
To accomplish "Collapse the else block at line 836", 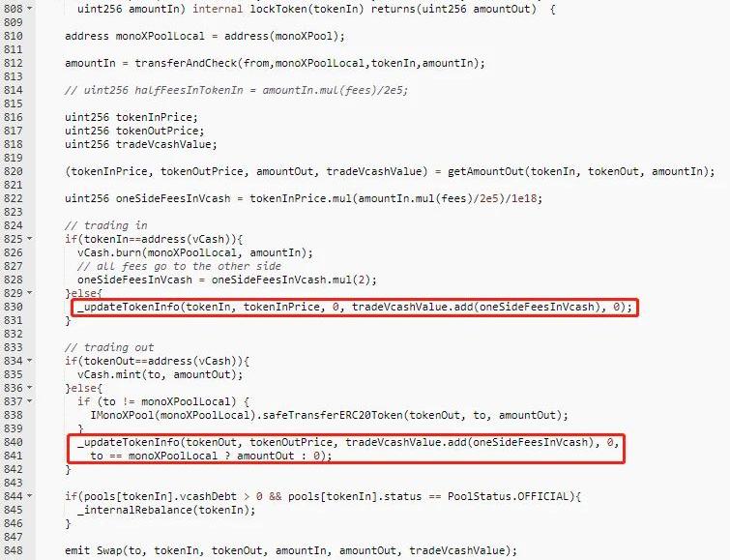I will pyautogui.click(x=30, y=388).
